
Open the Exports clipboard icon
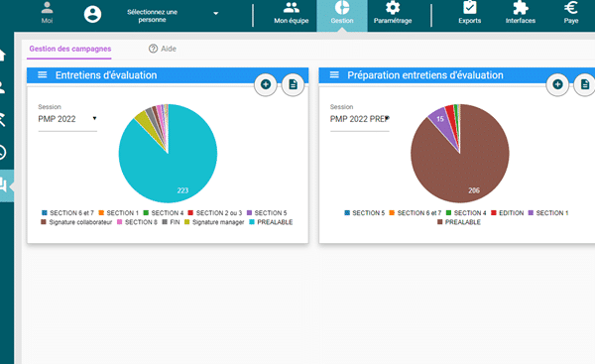pos(469,8)
